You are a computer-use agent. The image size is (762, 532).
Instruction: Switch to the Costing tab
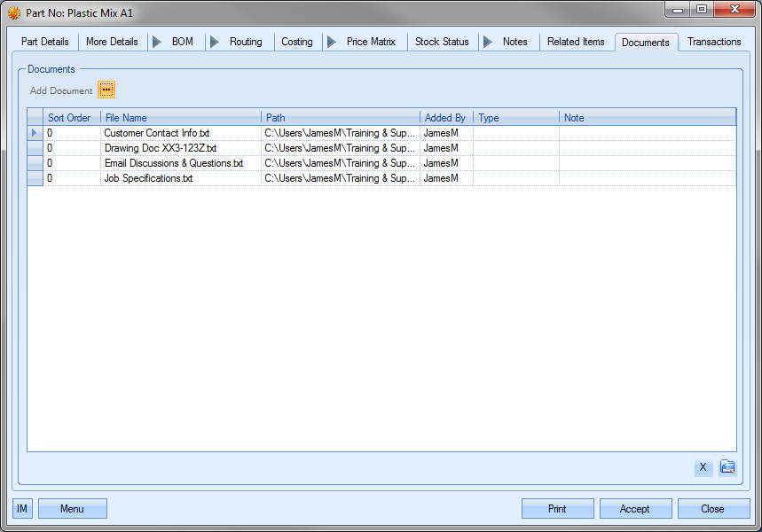297,42
